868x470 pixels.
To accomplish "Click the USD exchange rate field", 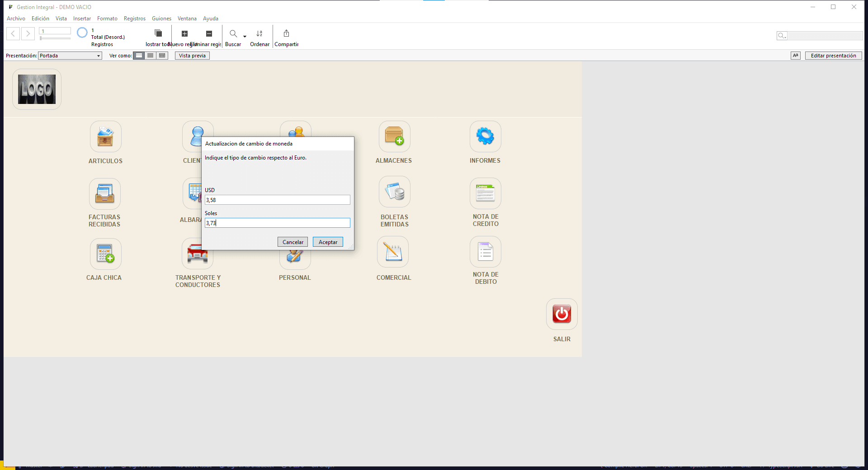I will (x=277, y=200).
